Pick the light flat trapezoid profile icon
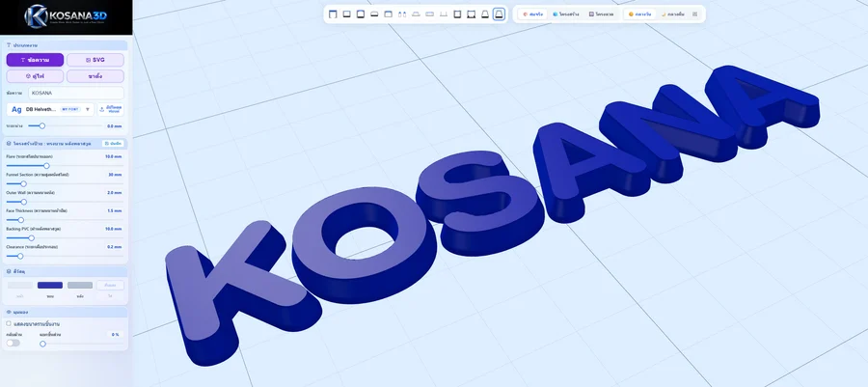 [x=416, y=14]
